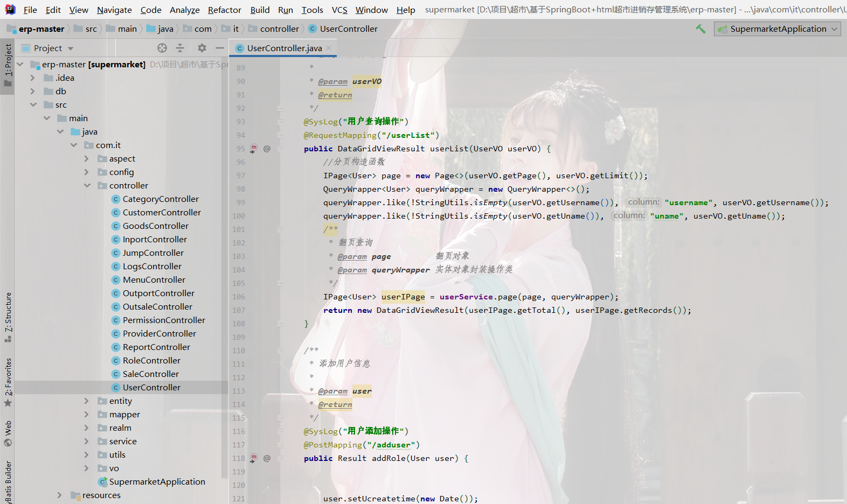Collapse the controller package

point(87,185)
